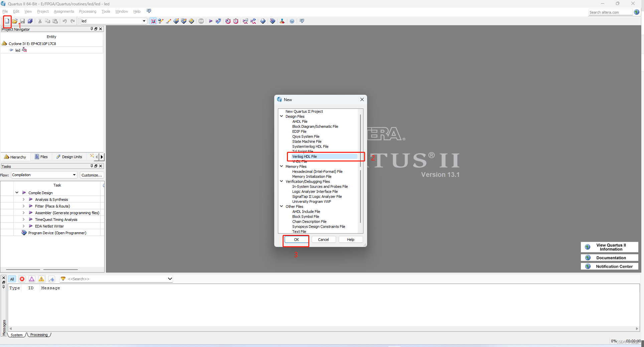Collapse the Compile Design task

point(17,193)
